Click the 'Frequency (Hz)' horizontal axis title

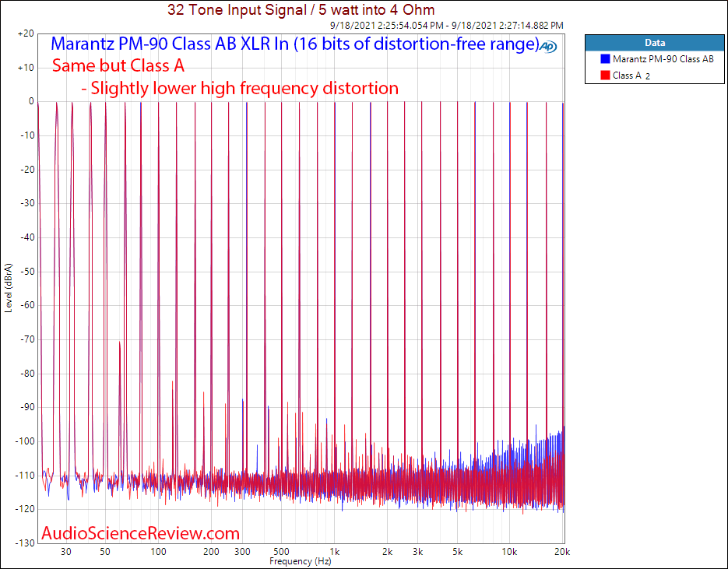pos(301,561)
